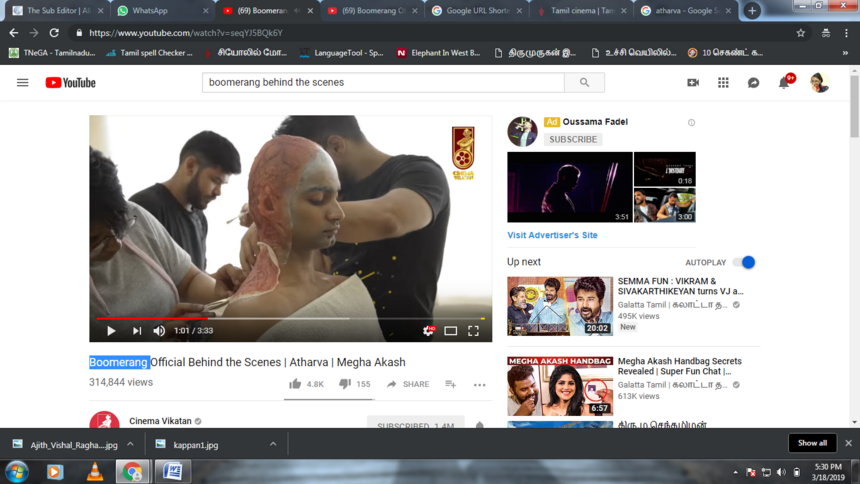The width and height of the screenshot is (860, 484).
Task: Open the notifications bell icon
Action: coord(784,83)
